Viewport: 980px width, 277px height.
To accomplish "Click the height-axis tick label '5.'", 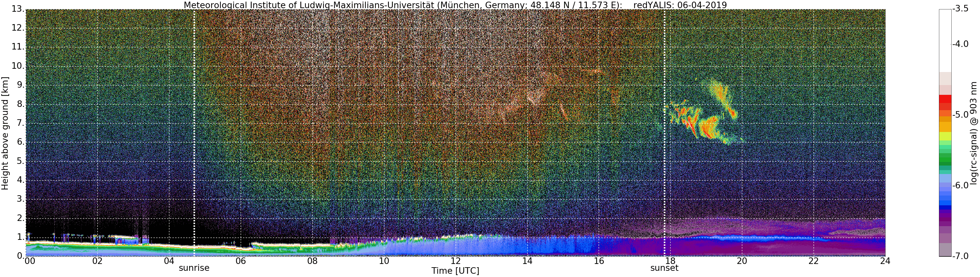I will [x=21, y=161].
